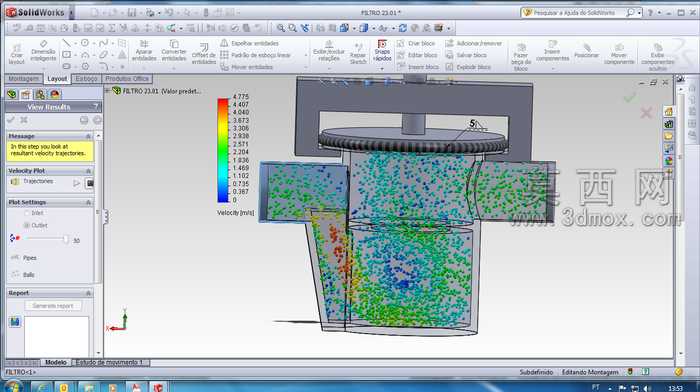700x392 pixels.
Task: Open the Snaps rápidos dropdown arrow
Action: [382, 69]
